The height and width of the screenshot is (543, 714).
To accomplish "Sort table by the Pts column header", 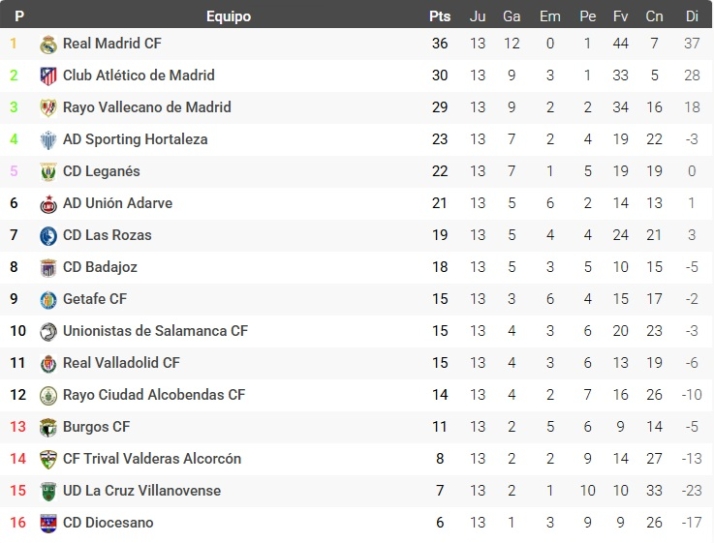I will [x=439, y=16].
